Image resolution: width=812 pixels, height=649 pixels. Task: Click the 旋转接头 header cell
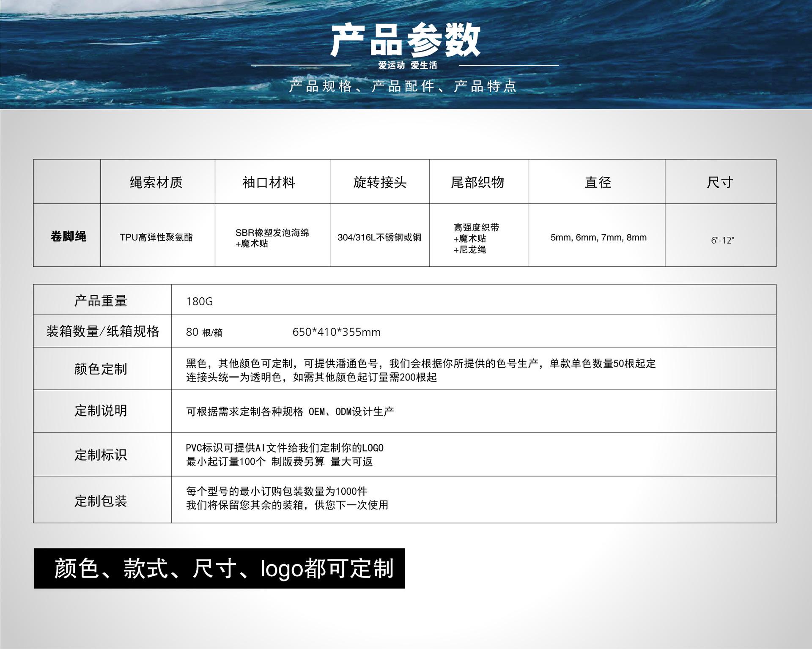[x=380, y=183]
